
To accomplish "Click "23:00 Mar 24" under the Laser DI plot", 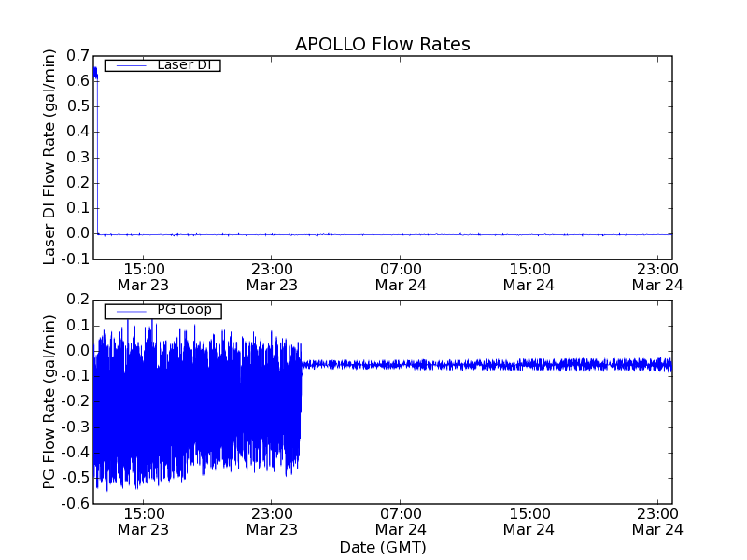I will coord(657,277).
